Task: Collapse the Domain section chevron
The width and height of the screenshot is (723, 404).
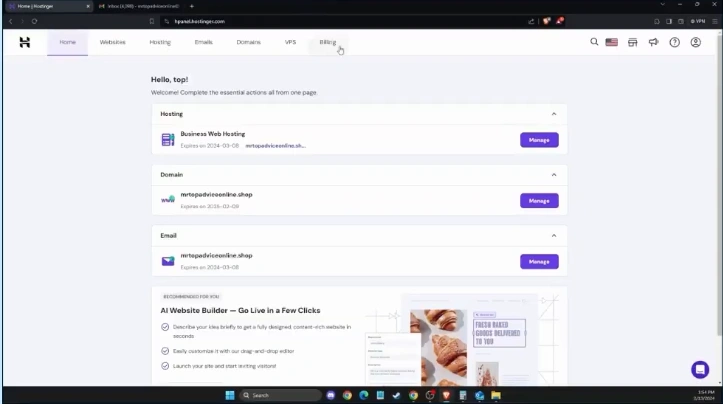Action: point(554,175)
